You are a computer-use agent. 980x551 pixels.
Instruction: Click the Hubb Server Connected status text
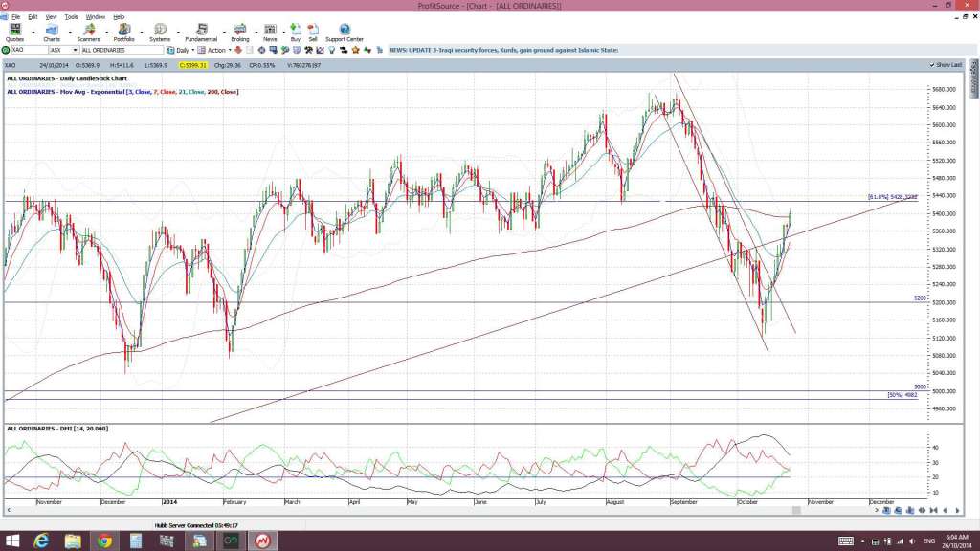[196, 525]
